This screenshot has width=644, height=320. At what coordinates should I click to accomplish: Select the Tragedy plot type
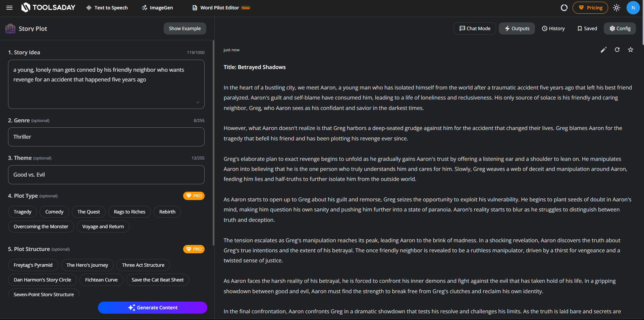[22, 212]
